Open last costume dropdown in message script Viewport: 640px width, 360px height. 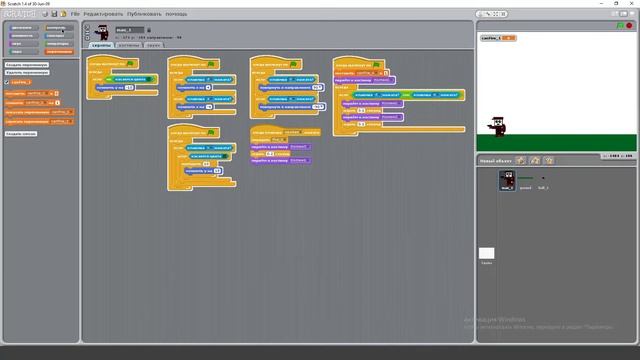(x=300, y=160)
